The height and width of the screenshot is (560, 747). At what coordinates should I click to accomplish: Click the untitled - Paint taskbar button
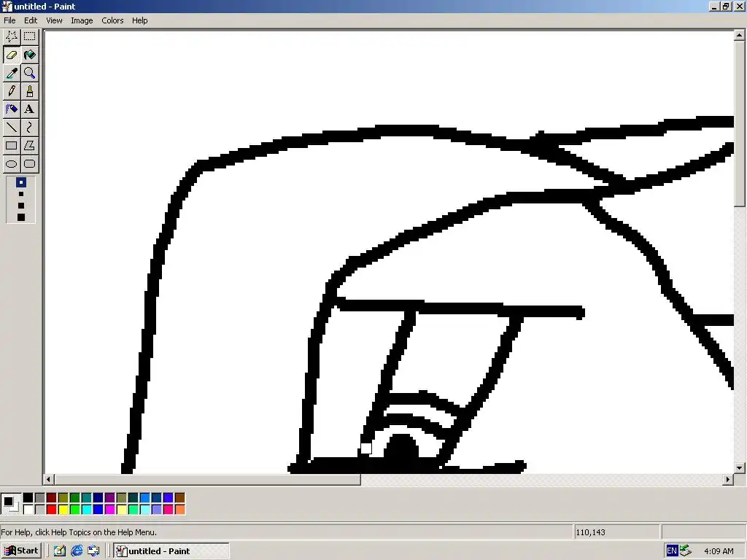pyautogui.click(x=171, y=551)
